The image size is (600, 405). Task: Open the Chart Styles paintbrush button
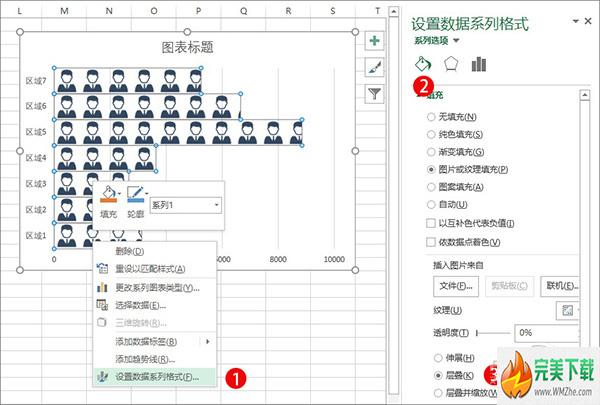click(x=374, y=67)
